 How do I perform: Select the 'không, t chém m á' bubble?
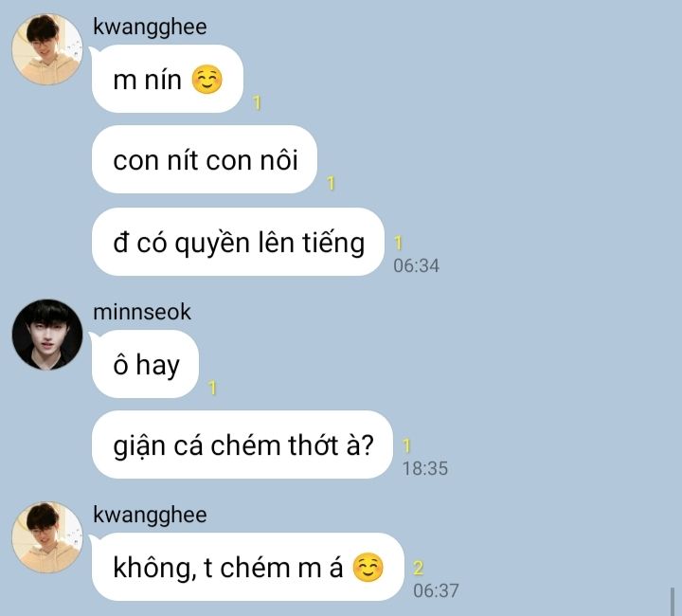(248, 567)
